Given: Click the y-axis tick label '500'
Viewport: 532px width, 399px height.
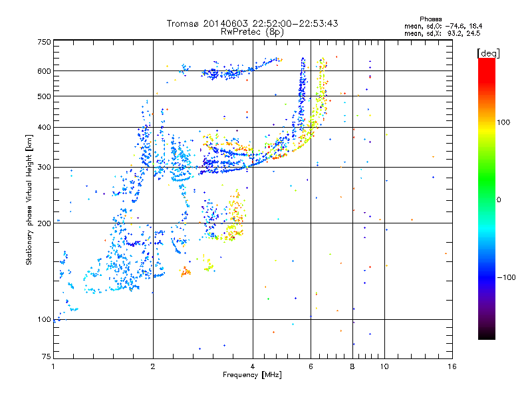Looking at the screenshot, I should (44, 96).
